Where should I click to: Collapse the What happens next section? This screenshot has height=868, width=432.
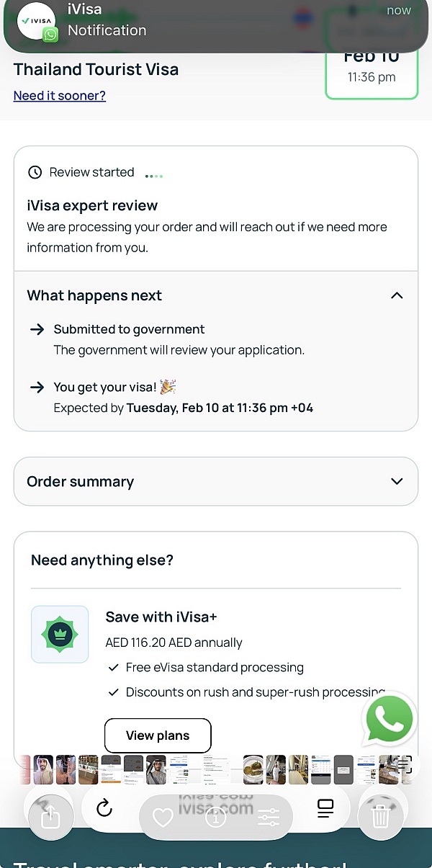(397, 295)
